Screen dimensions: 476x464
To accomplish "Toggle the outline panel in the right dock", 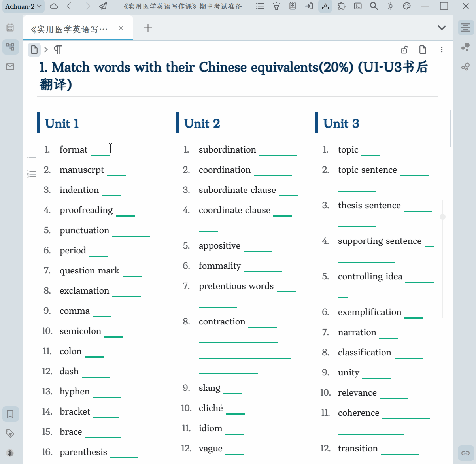I will point(466,28).
